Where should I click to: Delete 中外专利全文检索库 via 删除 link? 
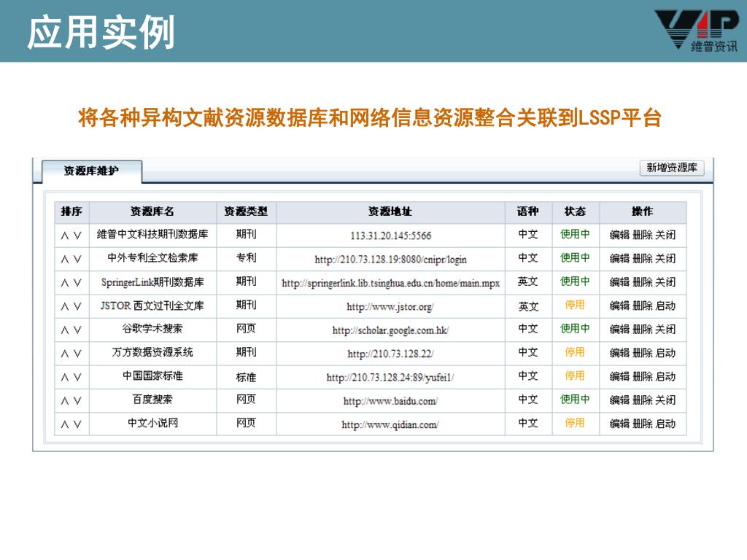click(643, 259)
